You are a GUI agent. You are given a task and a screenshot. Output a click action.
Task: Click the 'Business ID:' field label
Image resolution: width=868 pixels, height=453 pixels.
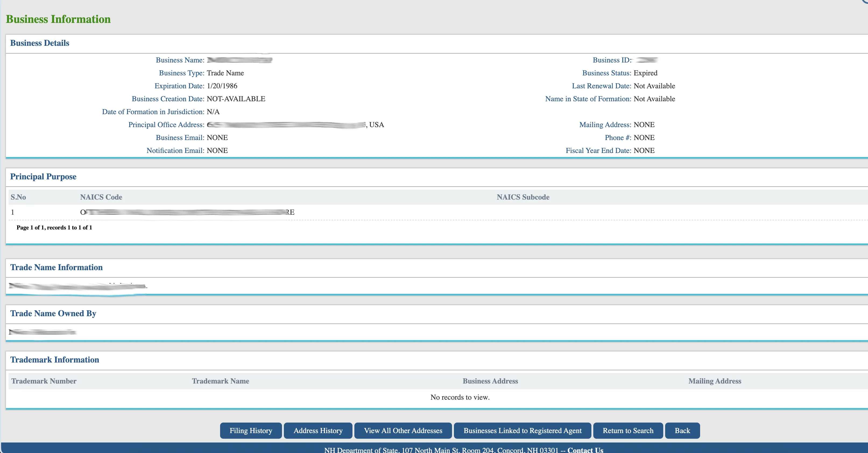tap(612, 60)
